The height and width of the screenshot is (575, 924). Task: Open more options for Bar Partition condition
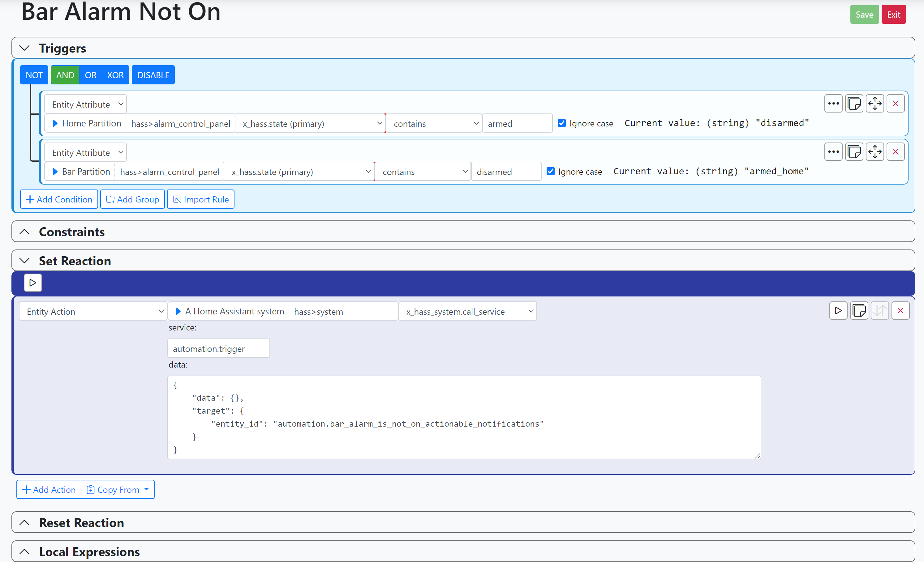833,152
